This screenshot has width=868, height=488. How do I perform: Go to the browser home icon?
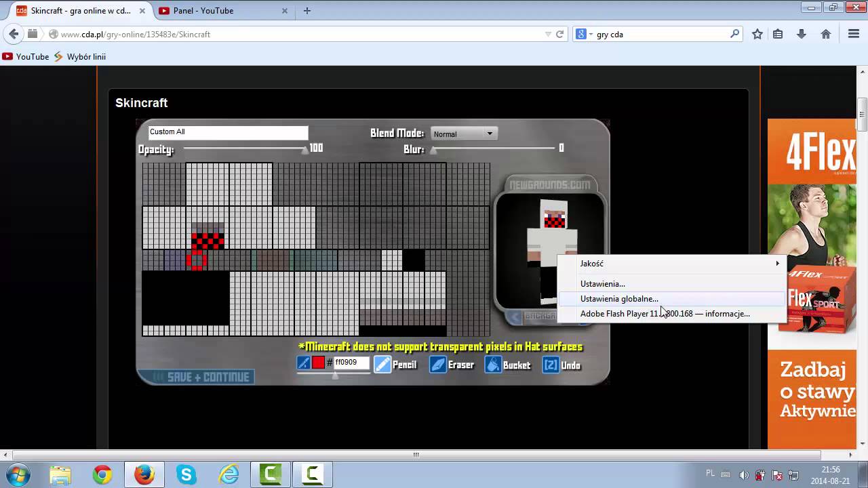pos(825,34)
